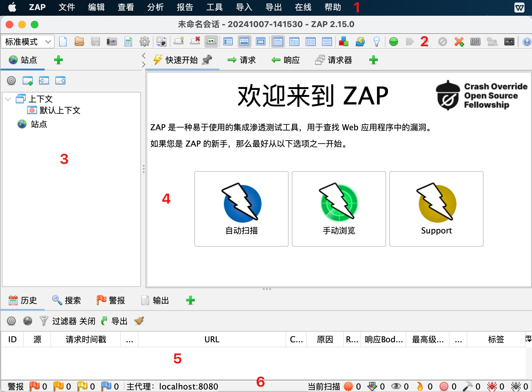The width and height of the screenshot is (532, 392).
Task: Click the export context icon in the sites panel
Action: [60, 81]
